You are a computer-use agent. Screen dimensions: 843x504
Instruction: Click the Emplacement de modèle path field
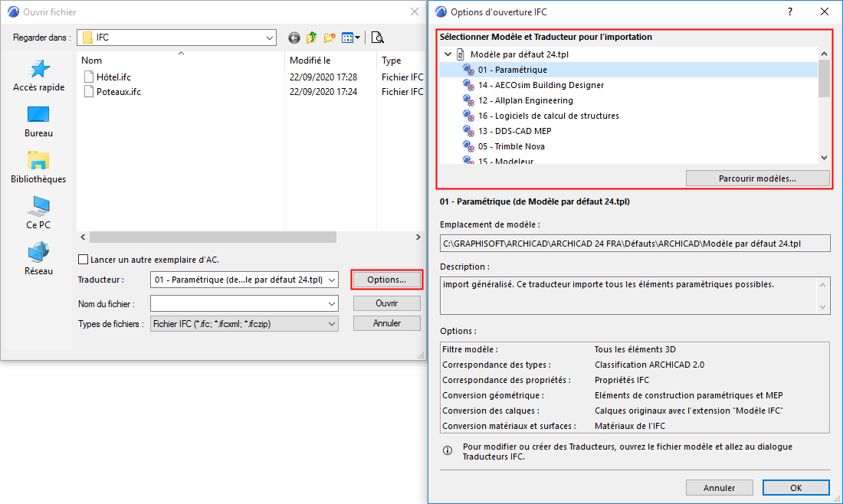[x=635, y=244]
